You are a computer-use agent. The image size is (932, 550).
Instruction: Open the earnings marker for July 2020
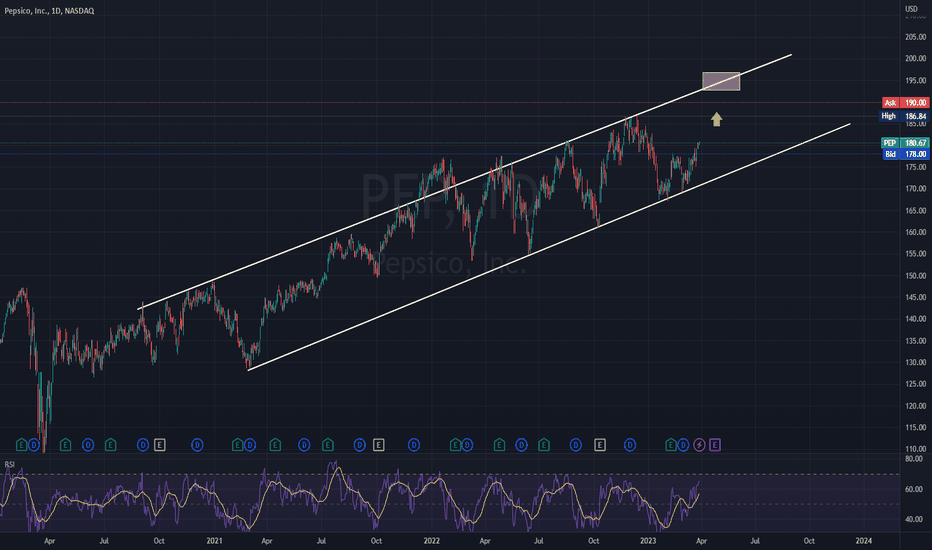[111, 445]
